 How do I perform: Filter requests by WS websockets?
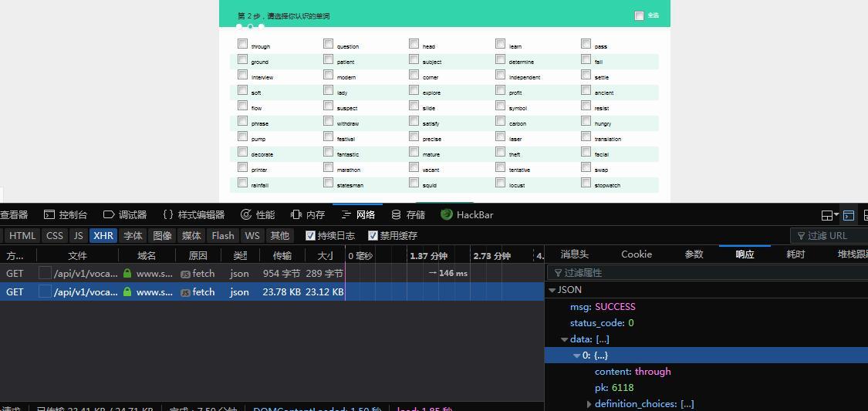pyautogui.click(x=252, y=236)
